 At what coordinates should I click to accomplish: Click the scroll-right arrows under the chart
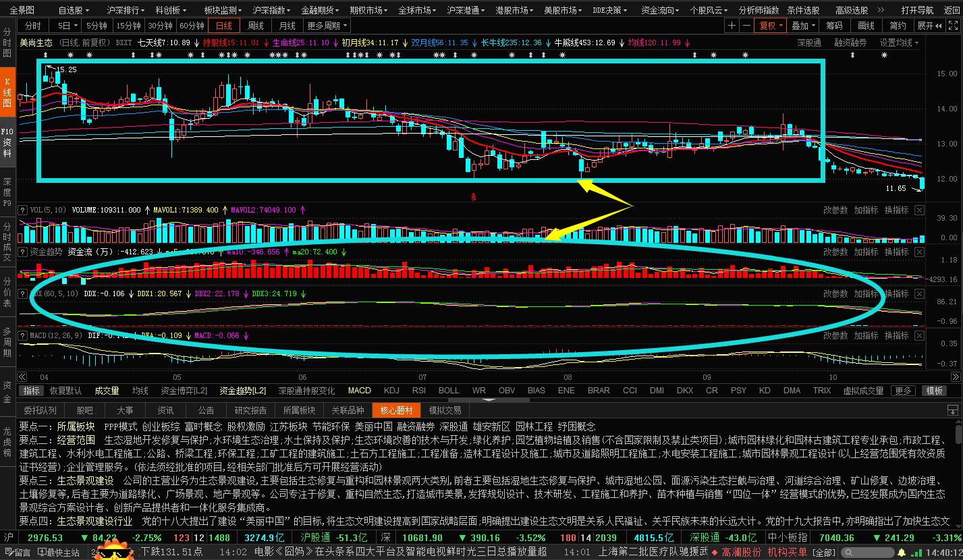(x=954, y=377)
